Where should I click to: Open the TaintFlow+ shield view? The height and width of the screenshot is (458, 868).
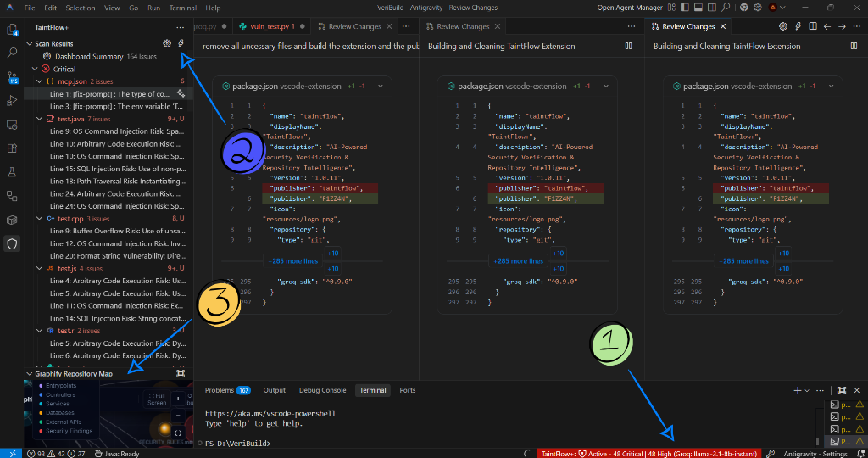pos(12,243)
